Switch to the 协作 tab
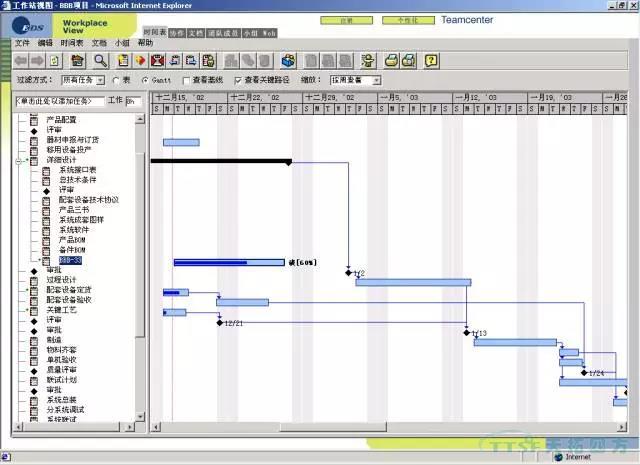 click(176, 33)
